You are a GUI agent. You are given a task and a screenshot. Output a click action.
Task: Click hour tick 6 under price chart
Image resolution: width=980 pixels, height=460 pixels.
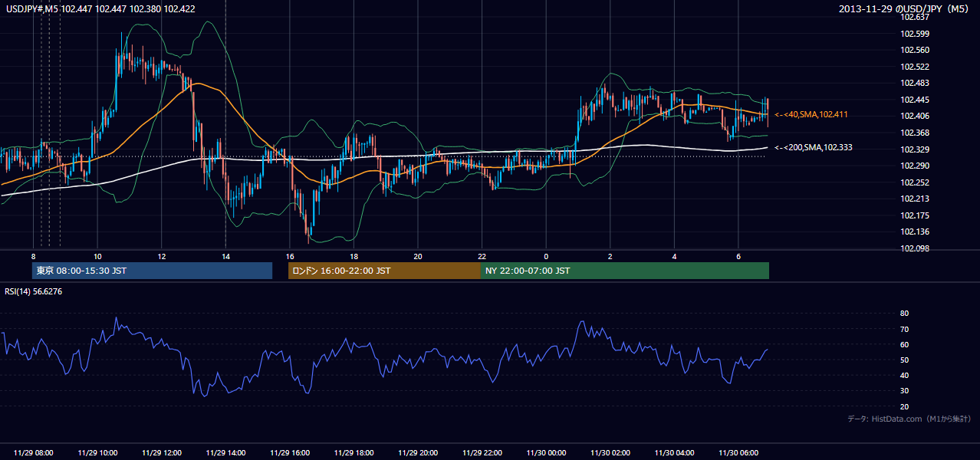pos(738,256)
